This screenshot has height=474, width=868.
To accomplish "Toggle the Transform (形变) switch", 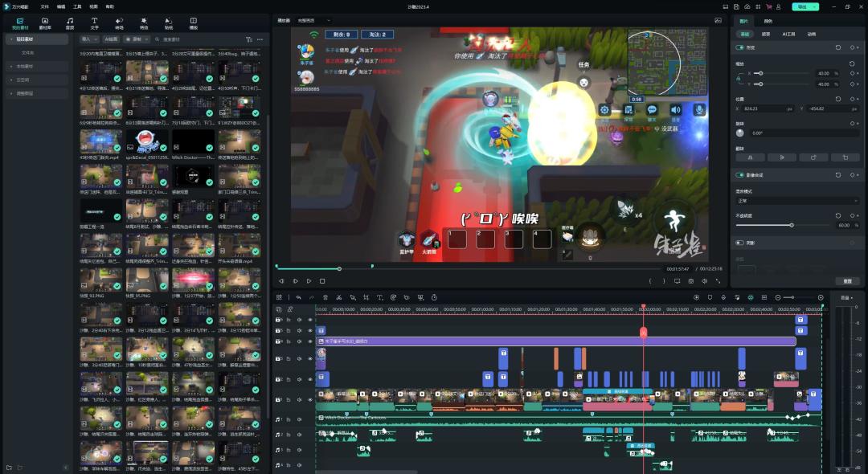I will pyautogui.click(x=740, y=47).
